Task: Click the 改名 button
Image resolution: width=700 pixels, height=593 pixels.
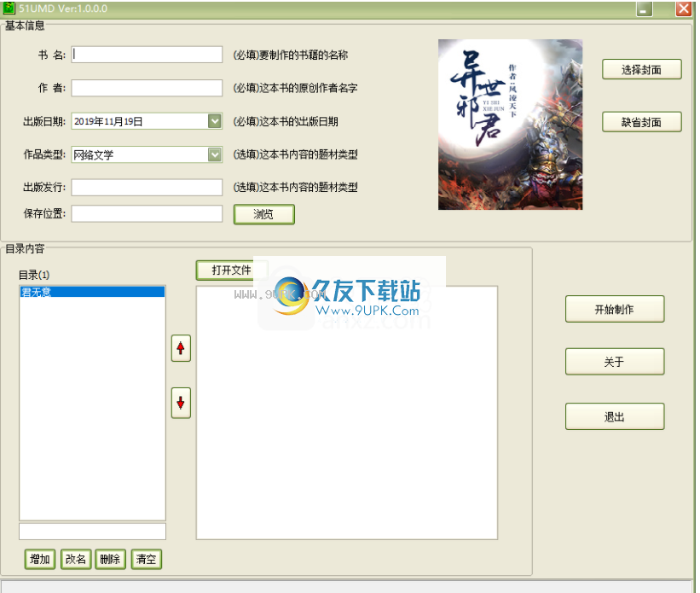Action: coord(76,559)
